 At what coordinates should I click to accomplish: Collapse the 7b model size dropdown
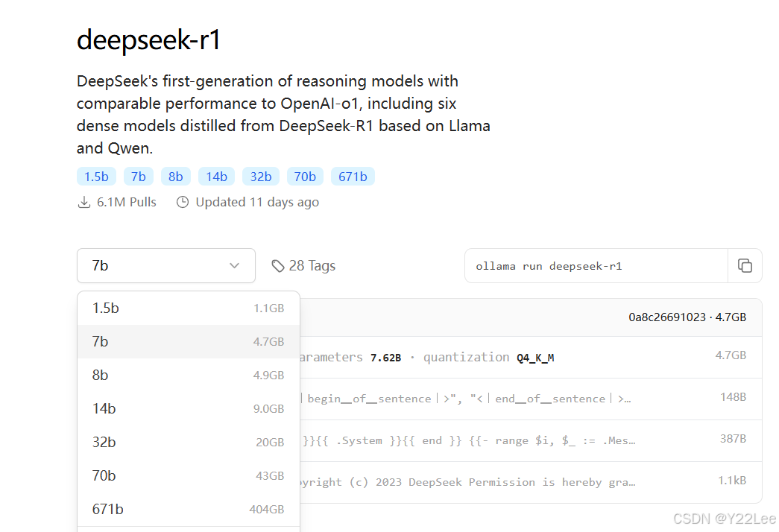[165, 266]
